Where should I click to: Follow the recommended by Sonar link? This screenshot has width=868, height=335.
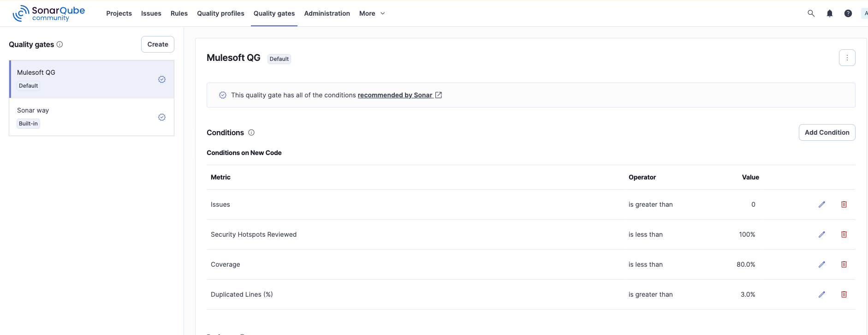point(395,95)
